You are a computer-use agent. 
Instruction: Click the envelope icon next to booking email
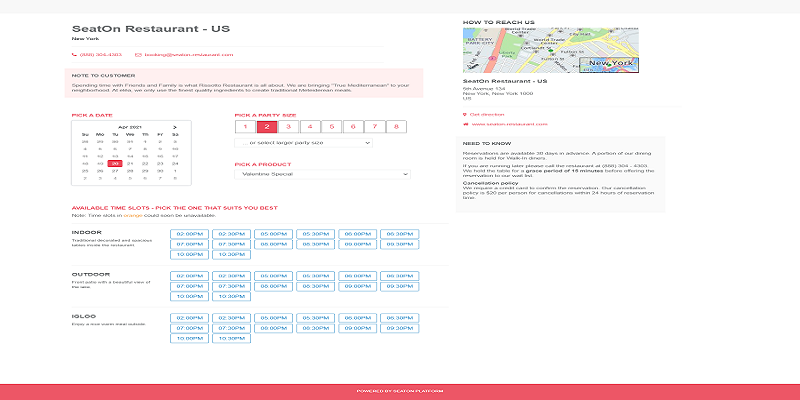click(x=138, y=54)
